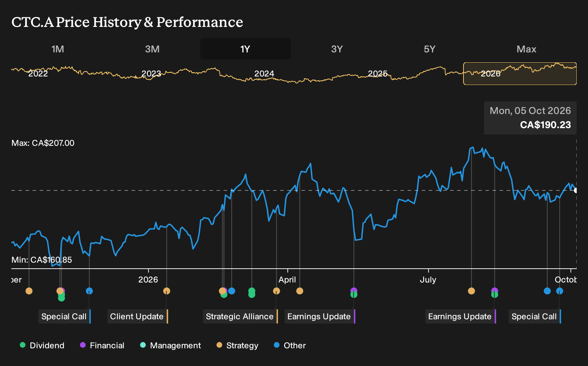Toggle the Other legend filter

click(290, 345)
